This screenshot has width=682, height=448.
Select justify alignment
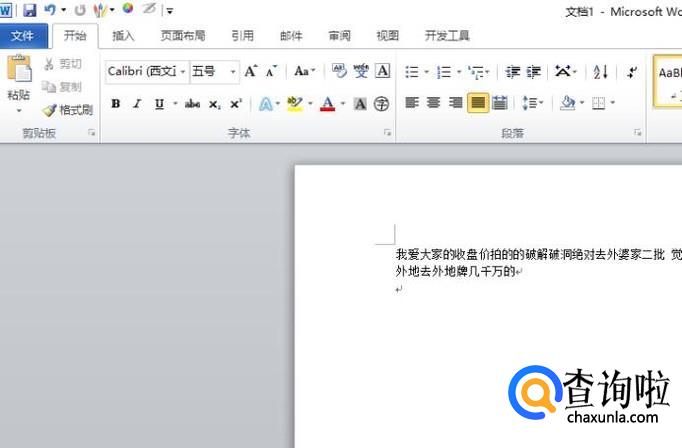tap(478, 103)
